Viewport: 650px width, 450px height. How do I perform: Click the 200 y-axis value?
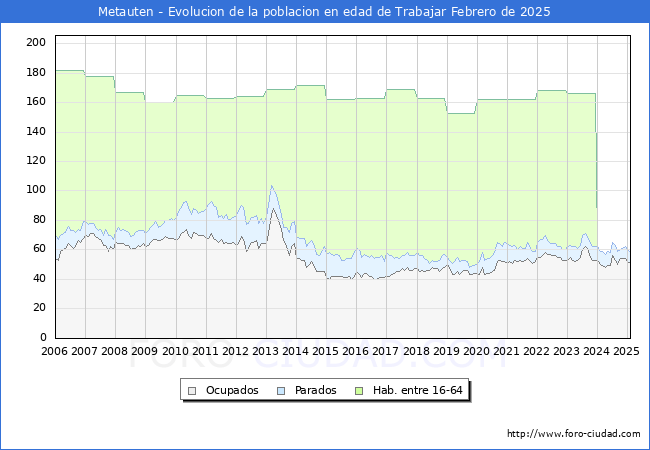coord(36,42)
